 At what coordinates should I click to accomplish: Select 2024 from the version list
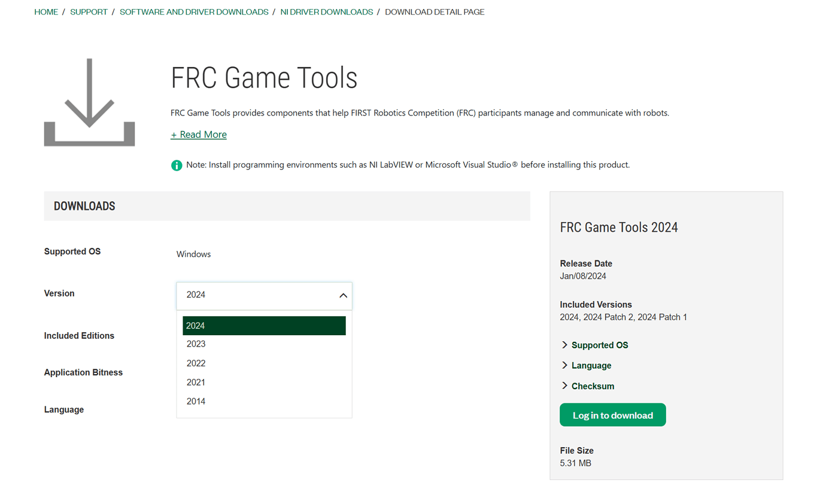click(x=264, y=326)
